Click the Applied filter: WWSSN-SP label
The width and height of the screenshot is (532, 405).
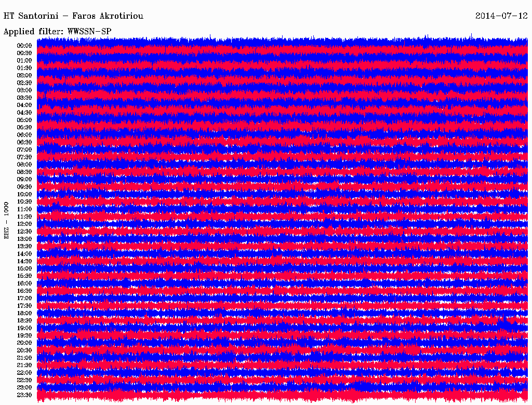click(x=57, y=32)
